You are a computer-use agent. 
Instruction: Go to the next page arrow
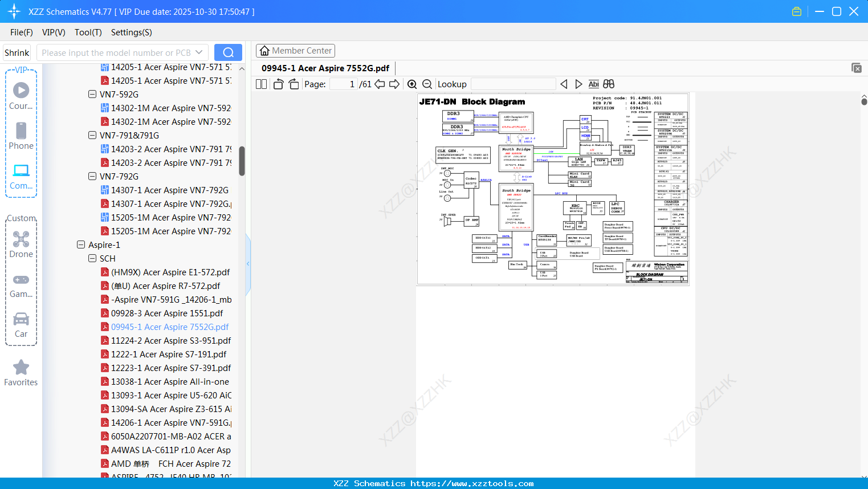point(394,84)
